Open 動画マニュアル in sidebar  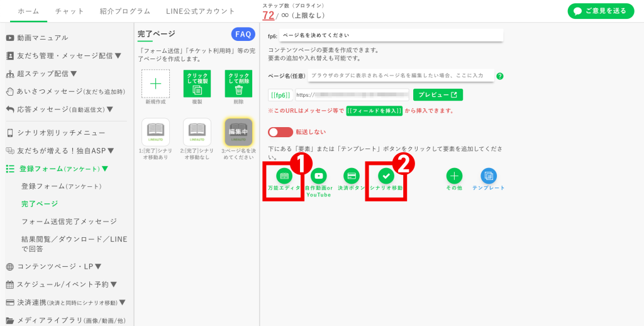[x=37, y=38]
